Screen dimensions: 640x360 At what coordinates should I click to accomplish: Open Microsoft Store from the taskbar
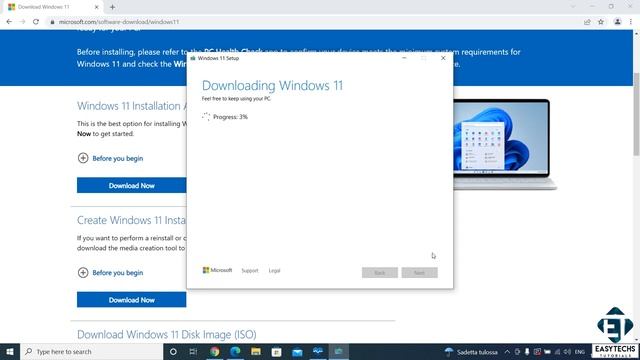click(276, 351)
